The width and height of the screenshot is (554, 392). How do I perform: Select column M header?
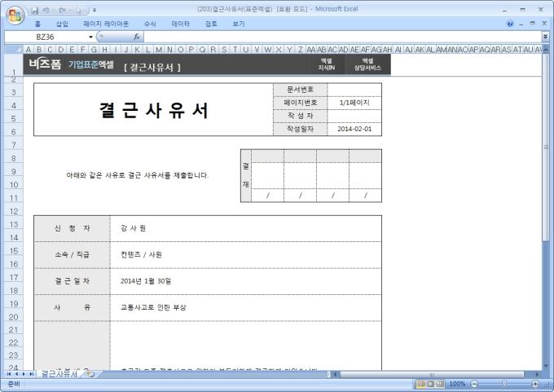click(x=159, y=50)
